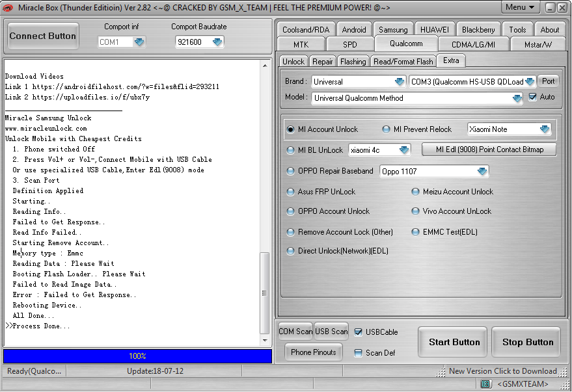Select EMMC Test(EDL) radio option

click(x=415, y=232)
